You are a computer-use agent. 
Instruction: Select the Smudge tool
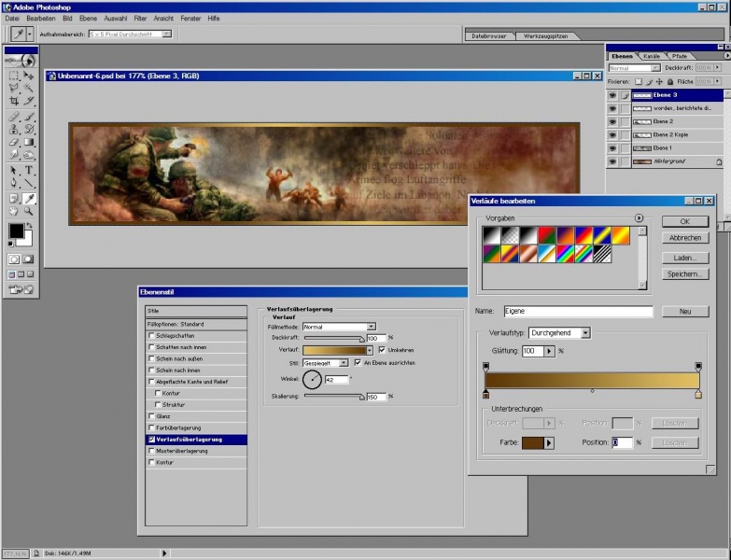pos(14,155)
